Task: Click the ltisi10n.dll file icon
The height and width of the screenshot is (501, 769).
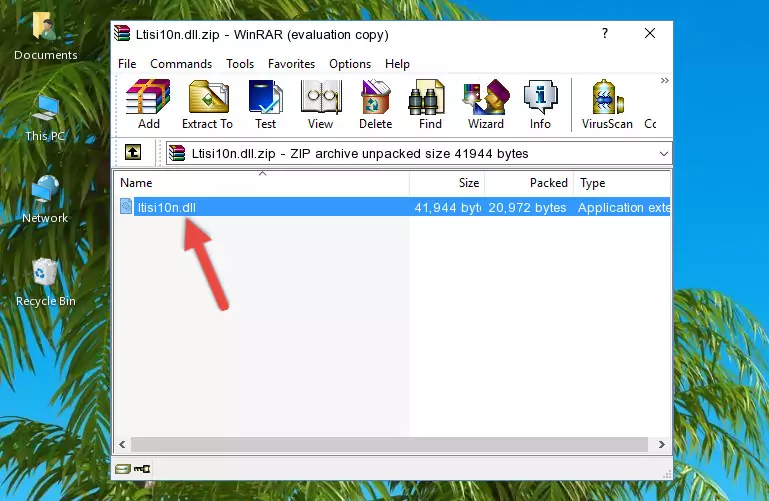Action: pos(126,207)
